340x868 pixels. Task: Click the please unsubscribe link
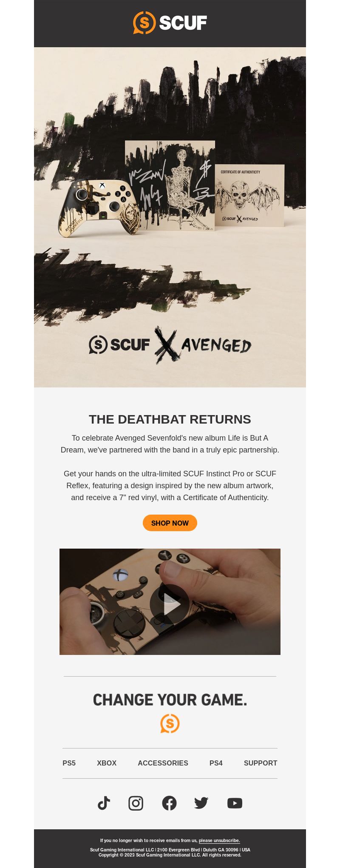point(219,840)
